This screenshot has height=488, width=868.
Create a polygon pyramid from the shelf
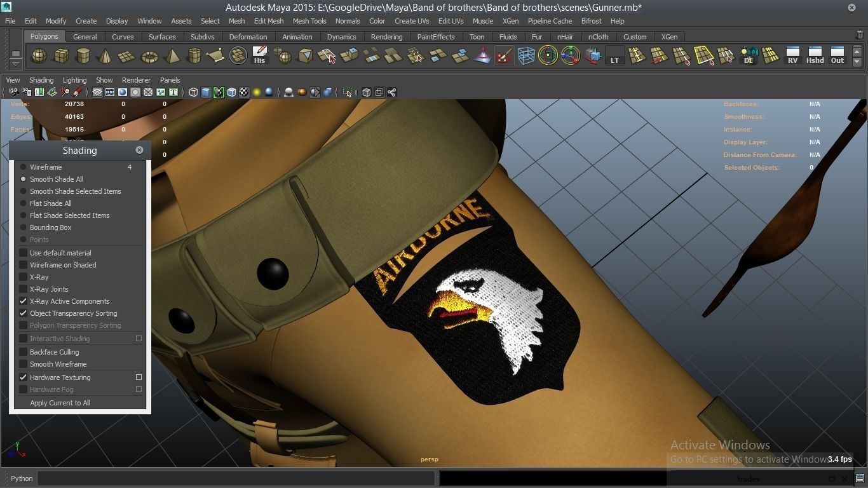pos(172,56)
